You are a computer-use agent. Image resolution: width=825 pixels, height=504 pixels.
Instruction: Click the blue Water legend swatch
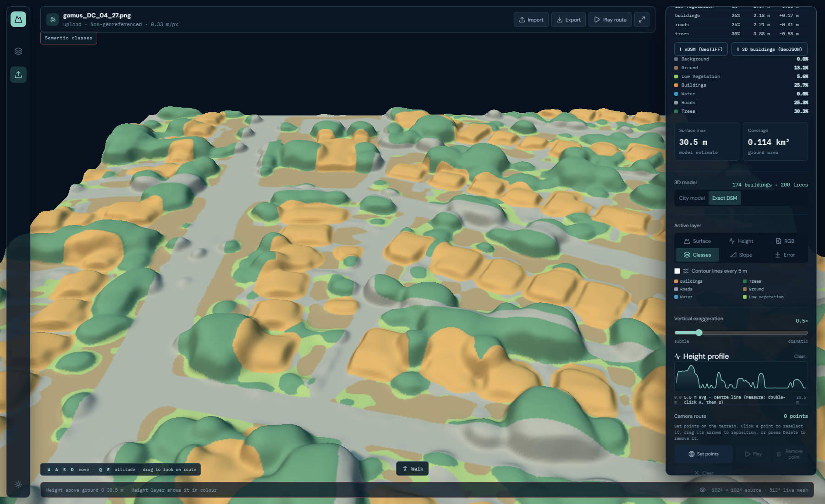click(676, 297)
